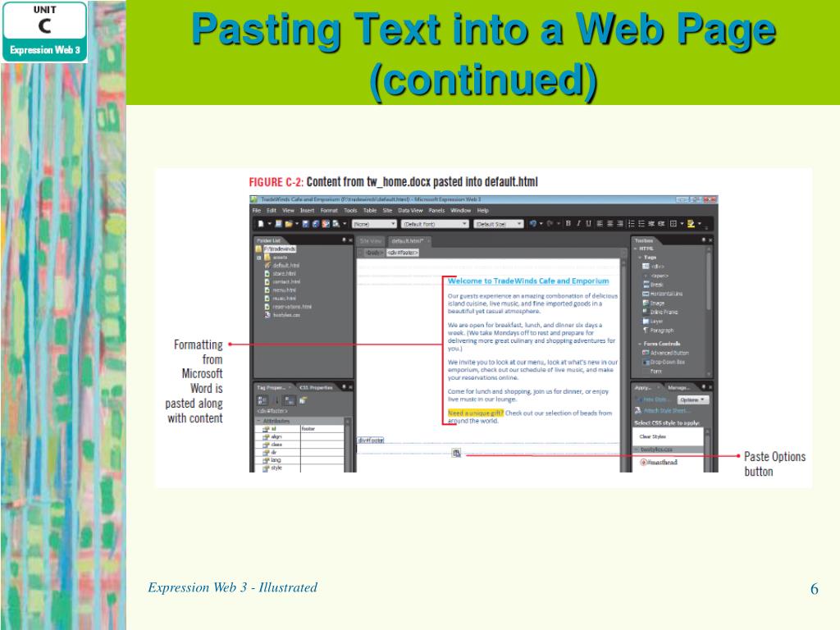Click the Numbered list icon
Viewport: 840px width, 630px height.
click(x=632, y=223)
